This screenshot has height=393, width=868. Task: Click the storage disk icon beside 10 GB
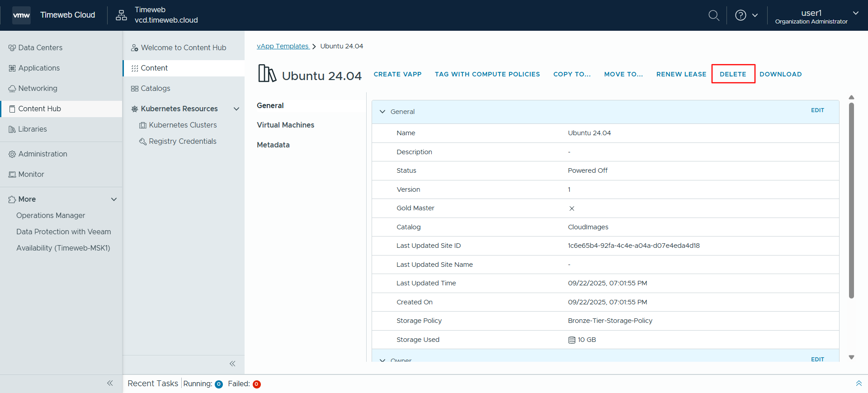572,340
